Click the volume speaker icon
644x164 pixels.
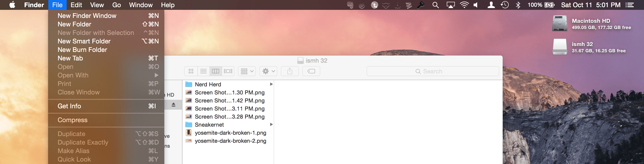[476, 5]
